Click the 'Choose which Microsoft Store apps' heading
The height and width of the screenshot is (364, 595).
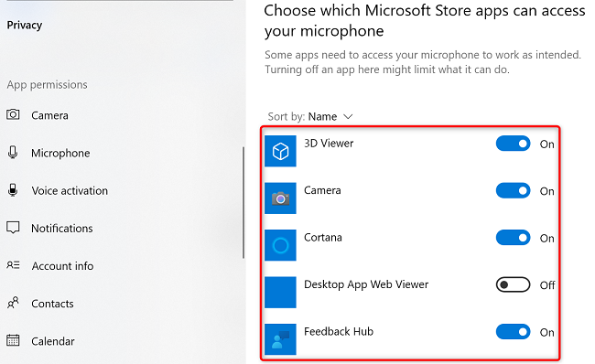tap(425, 21)
